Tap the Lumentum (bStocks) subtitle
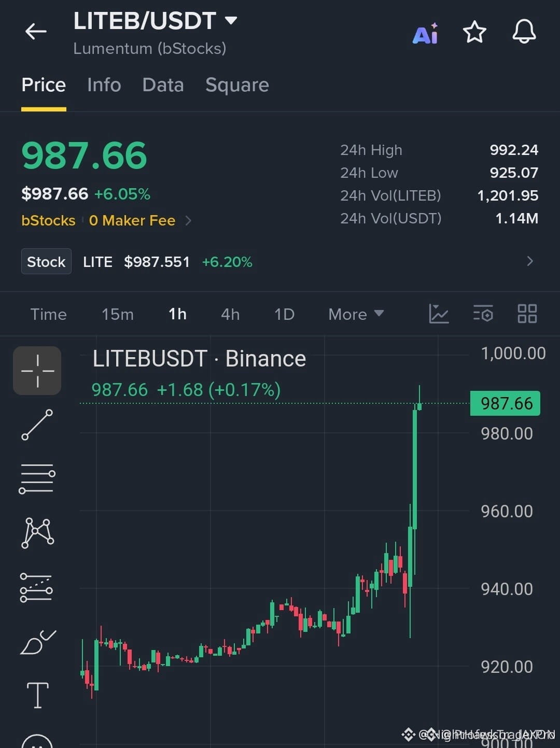This screenshot has width=560, height=748. 150,49
